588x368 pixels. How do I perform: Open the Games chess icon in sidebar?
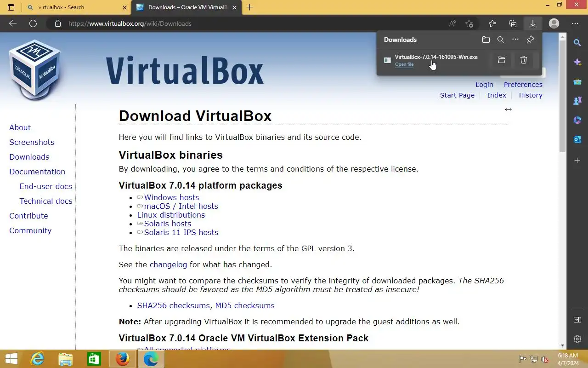pos(577,101)
